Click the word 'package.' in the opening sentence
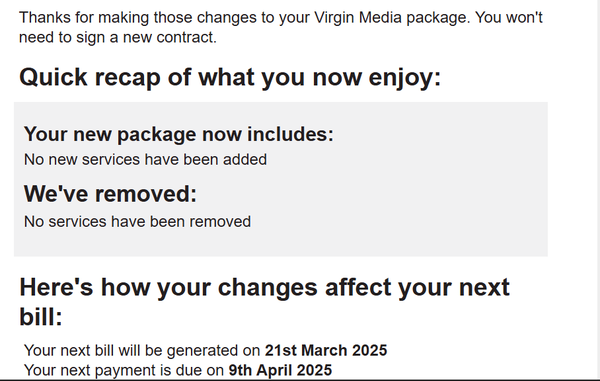This screenshot has height=381, width=600. tap(439, 18)
